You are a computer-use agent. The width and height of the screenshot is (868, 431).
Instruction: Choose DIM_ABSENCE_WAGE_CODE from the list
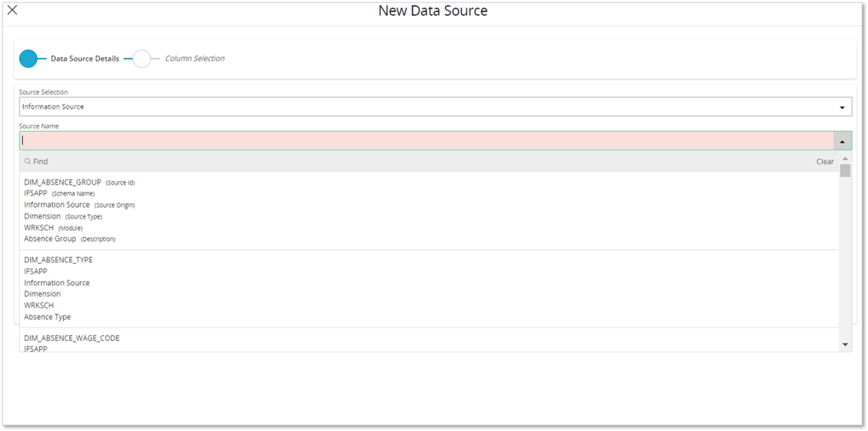(x=72, y=338)
